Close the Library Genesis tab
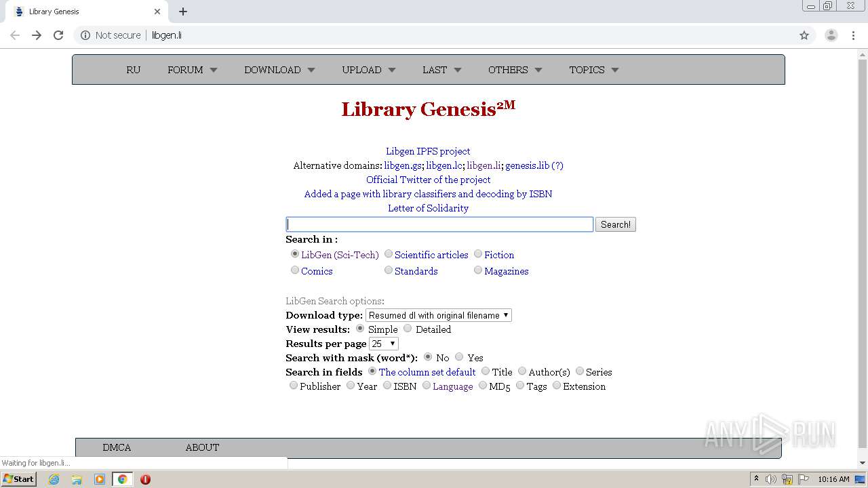The height and width of the screenshot is (488, 868). click(157, 12)
